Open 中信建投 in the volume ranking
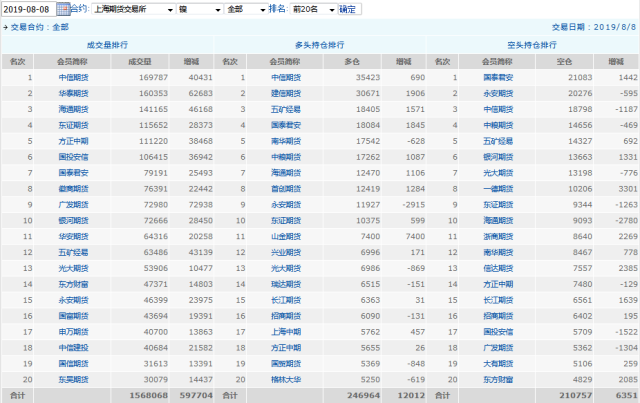The width and height of the screenshot is (640, 403). pyautogui.click(x=73, y=348)
